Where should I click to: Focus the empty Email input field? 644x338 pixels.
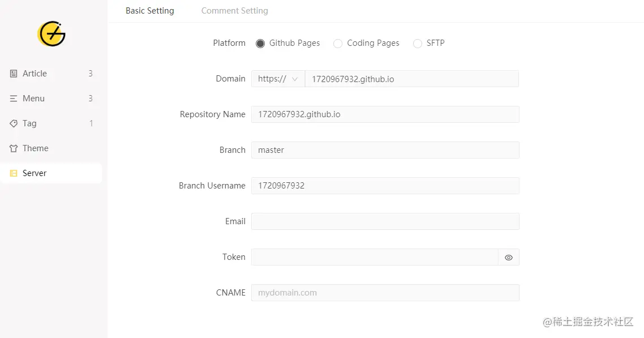point(385,221)
